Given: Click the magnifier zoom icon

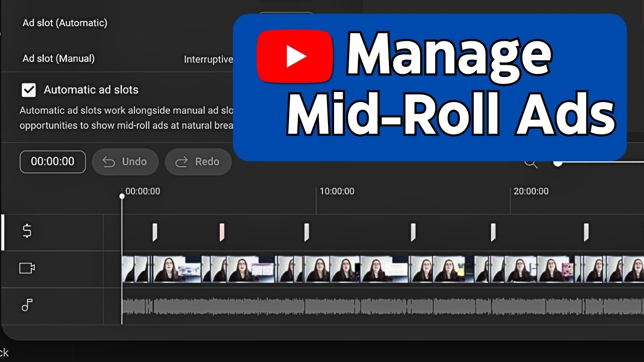Looking at the screenshot, I should (x=531, y=163).
